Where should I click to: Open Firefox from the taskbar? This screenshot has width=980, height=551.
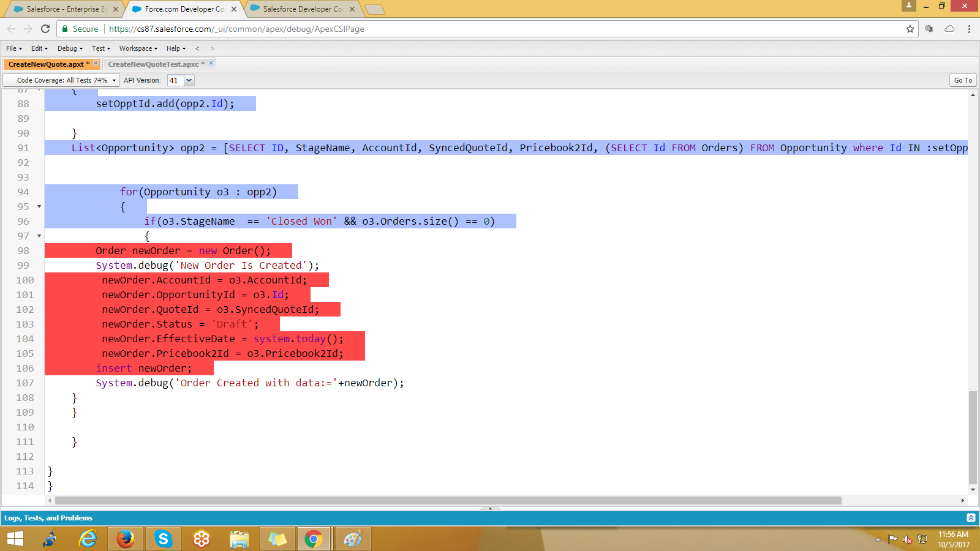pos(126,539)
